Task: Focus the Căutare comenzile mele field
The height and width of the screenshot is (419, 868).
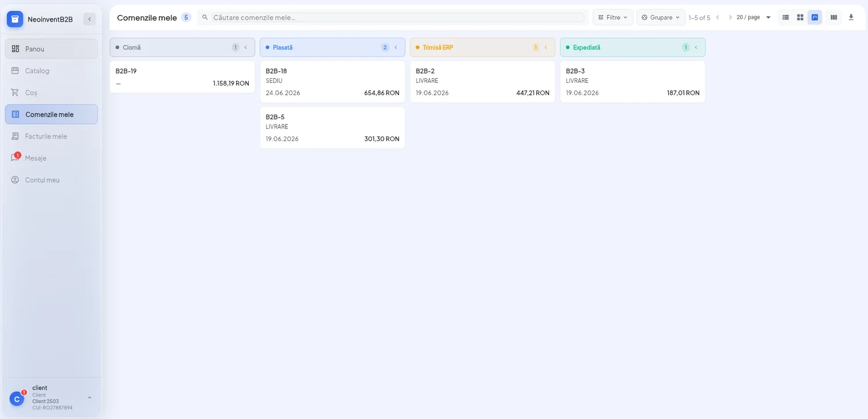Action: (x=398, y=17)
